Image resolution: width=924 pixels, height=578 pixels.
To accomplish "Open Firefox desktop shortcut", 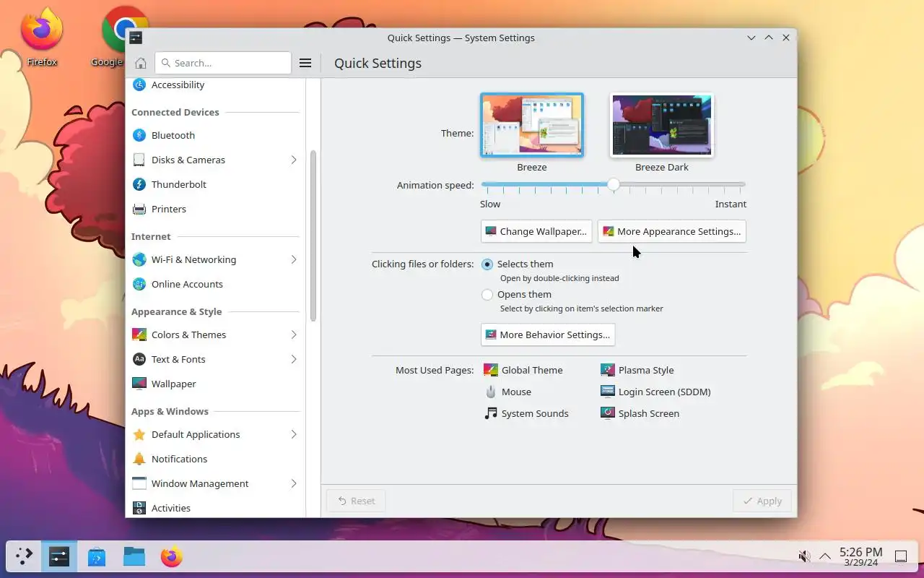I will (42, 36).
